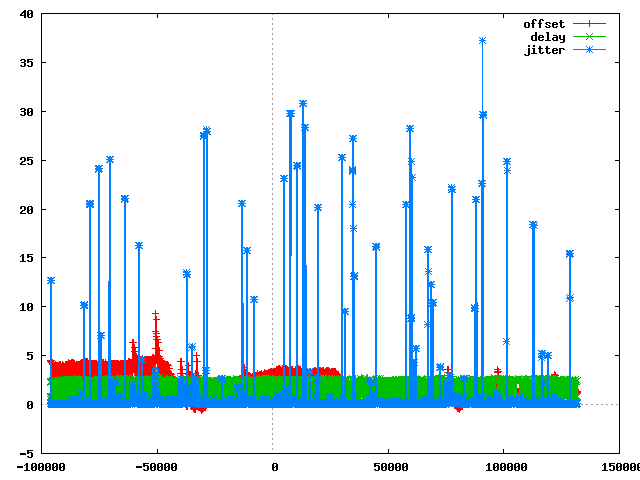Click the 'jitter' legend label

(x=544, y=50)
